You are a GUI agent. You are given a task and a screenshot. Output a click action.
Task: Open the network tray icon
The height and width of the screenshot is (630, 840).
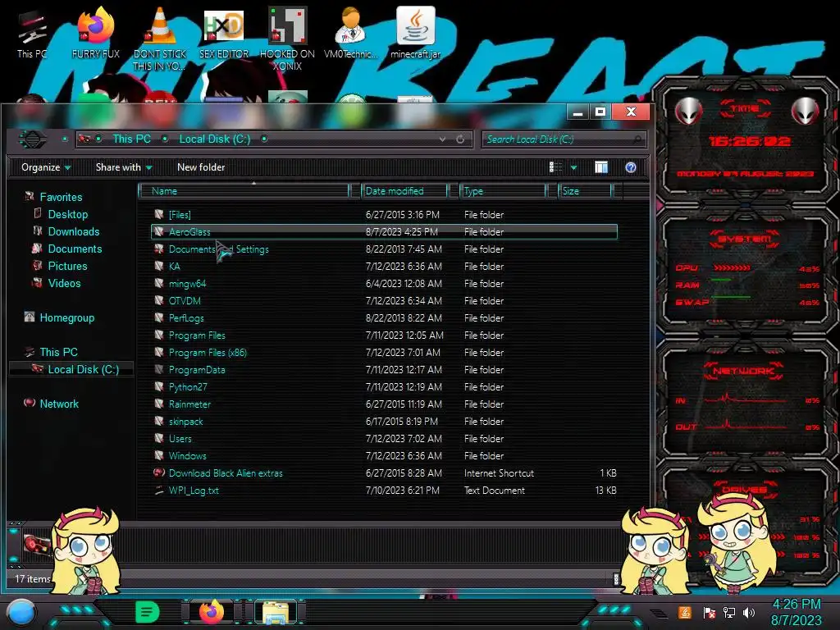[729, 612]
